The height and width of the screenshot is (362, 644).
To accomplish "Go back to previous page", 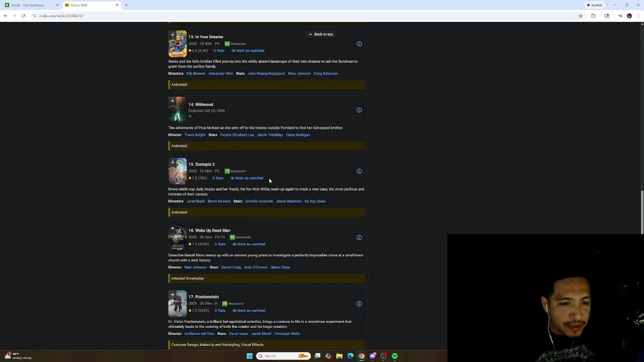I will coord(6,16).
